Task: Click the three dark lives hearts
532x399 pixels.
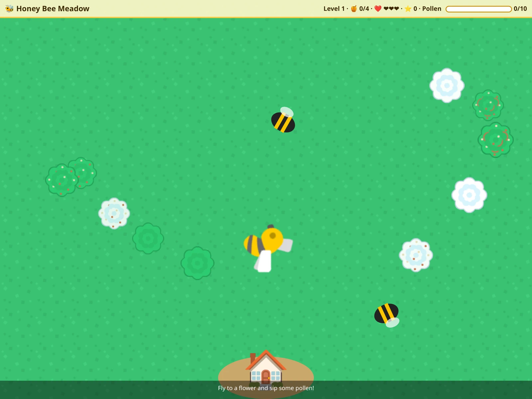Action: [x=391, y=9]
